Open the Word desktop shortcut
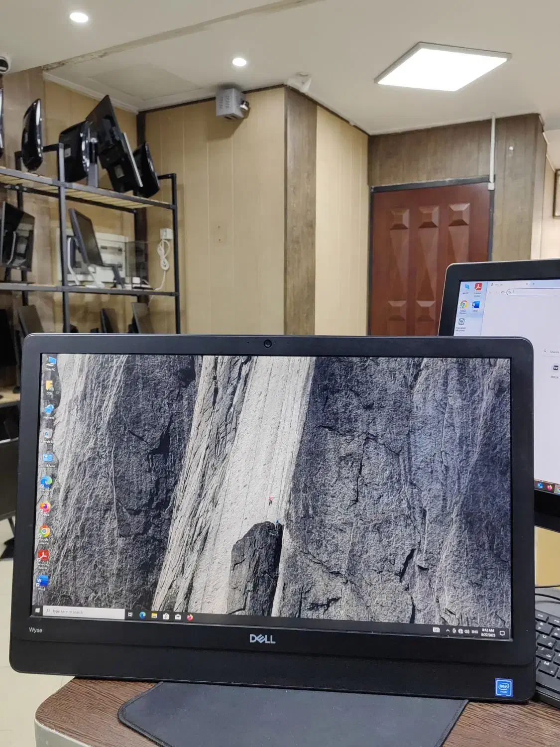 42,583
